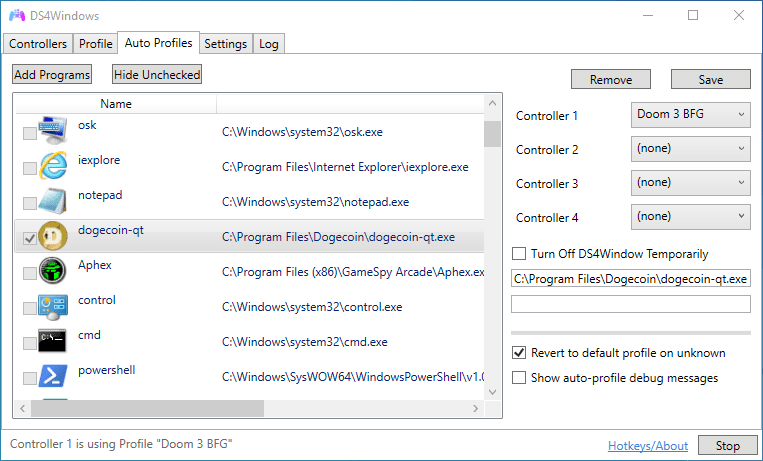Click the PowerShell icon

tap(52, 377)
